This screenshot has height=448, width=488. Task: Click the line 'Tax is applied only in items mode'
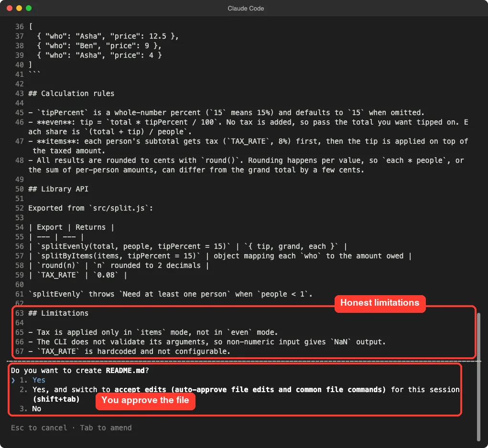153,332
